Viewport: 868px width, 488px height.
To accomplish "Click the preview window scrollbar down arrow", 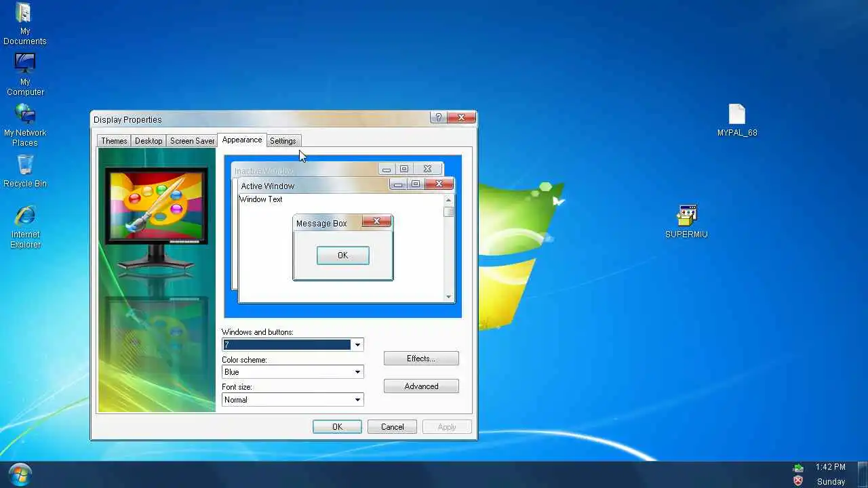I will tap(448, 296).
